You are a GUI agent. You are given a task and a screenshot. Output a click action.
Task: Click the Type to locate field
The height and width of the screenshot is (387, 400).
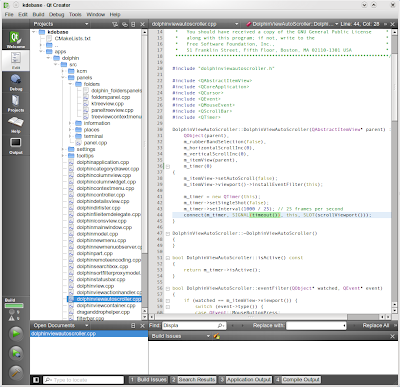(x=83, y=380)
